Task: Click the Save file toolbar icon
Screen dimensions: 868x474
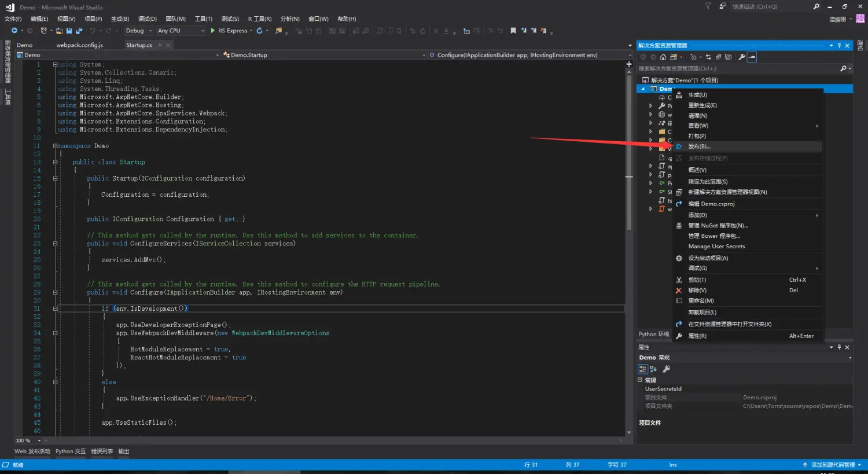Action: pyautogui.click(x=69, y=31)
